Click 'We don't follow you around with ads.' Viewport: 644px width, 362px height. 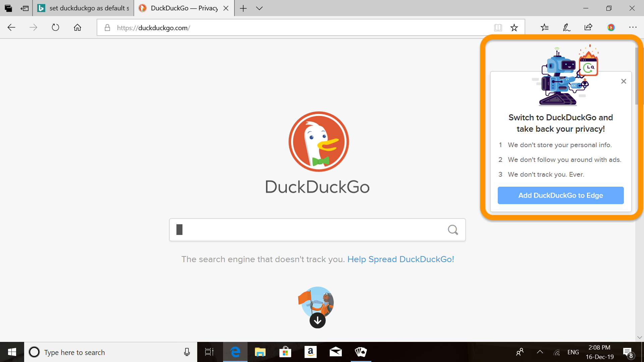coord(565,160)
